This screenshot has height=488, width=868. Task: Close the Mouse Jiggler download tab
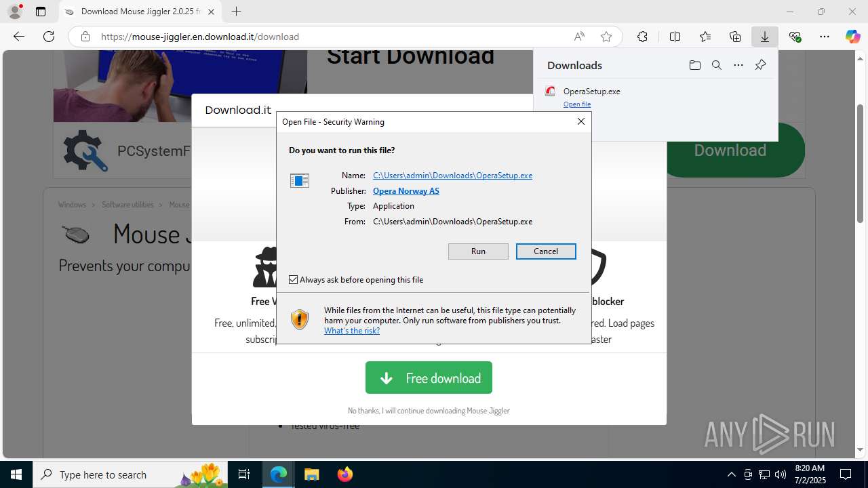(x=212, y=12)
